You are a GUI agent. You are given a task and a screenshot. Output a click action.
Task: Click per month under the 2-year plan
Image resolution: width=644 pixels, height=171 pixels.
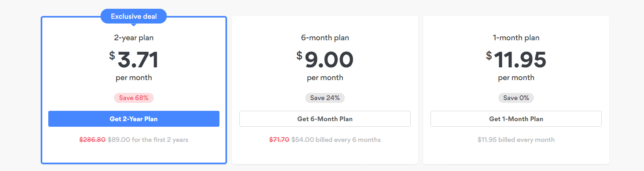134,78
